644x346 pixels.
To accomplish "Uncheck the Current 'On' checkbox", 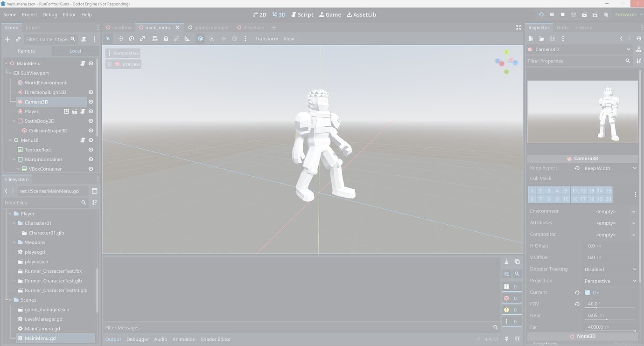I will pos(588,292).
